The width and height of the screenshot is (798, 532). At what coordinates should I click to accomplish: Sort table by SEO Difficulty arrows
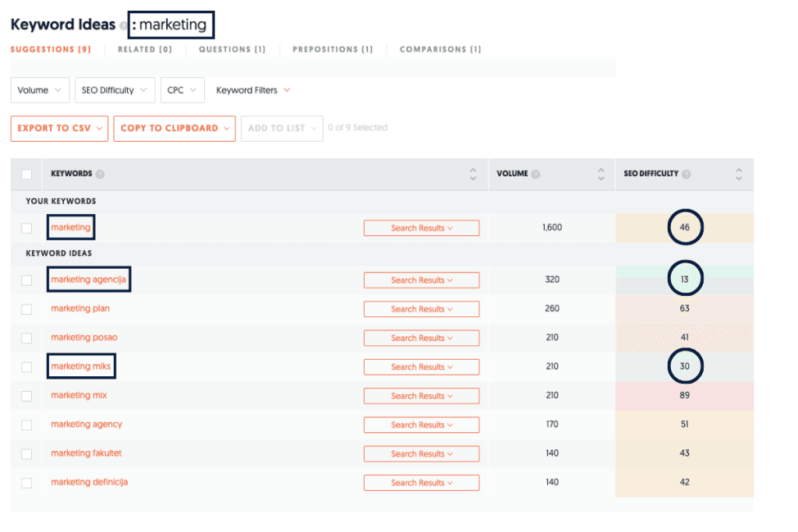[x=739, y=174]
